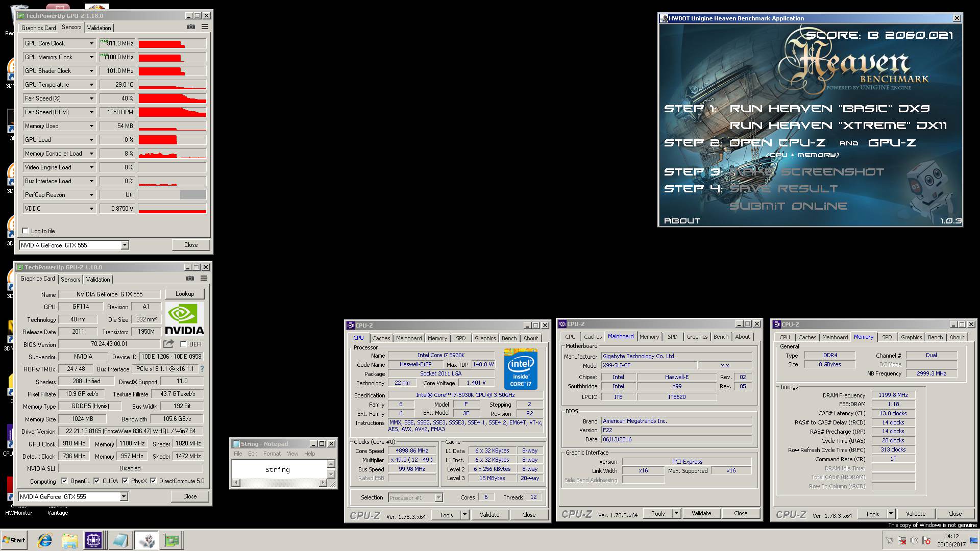Image resolution: width=980 pixels, height=551 pixels.
Task: Expand the PerfCap Reason sensor dropdown
Action: pos(92,195)
